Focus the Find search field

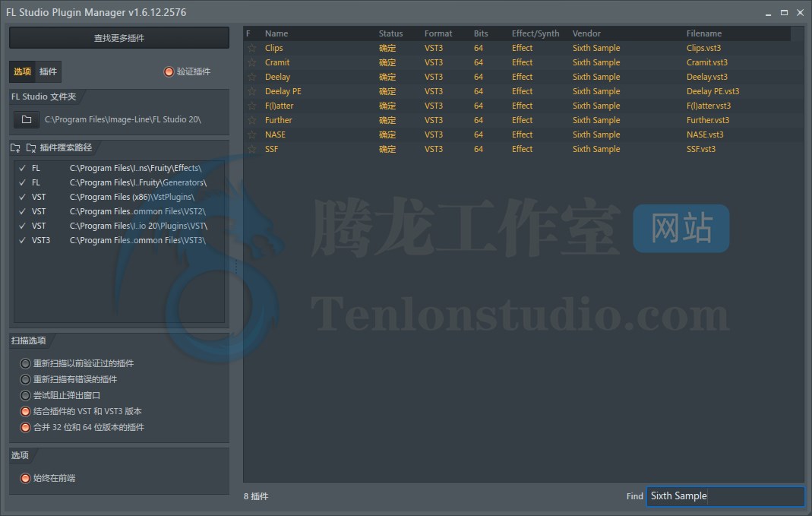(x=725, y=496)
